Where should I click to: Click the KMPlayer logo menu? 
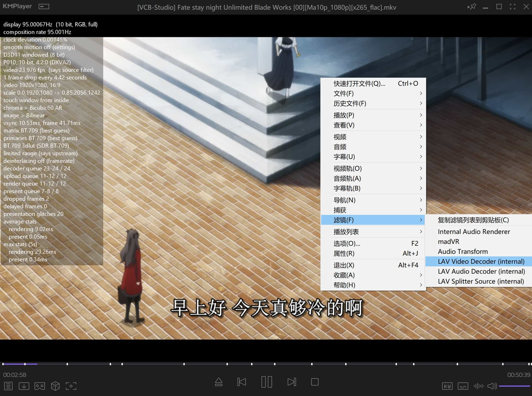click(x=17, y=6)
